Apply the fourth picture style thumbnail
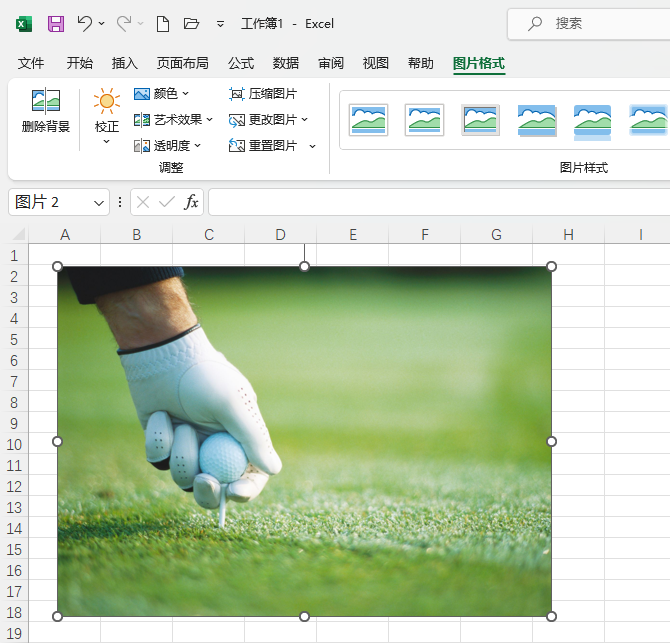Image resolution: width=670 pixels, height=643 pixels. coord(537,120)
